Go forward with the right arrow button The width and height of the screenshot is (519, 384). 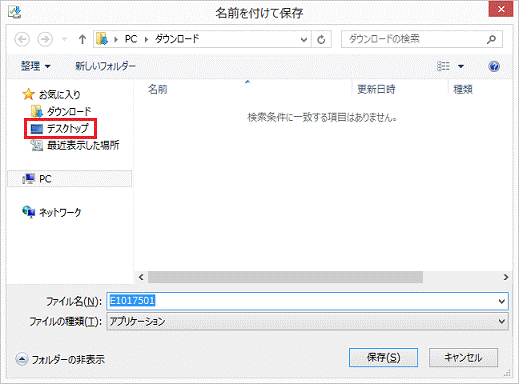(45, 39)
